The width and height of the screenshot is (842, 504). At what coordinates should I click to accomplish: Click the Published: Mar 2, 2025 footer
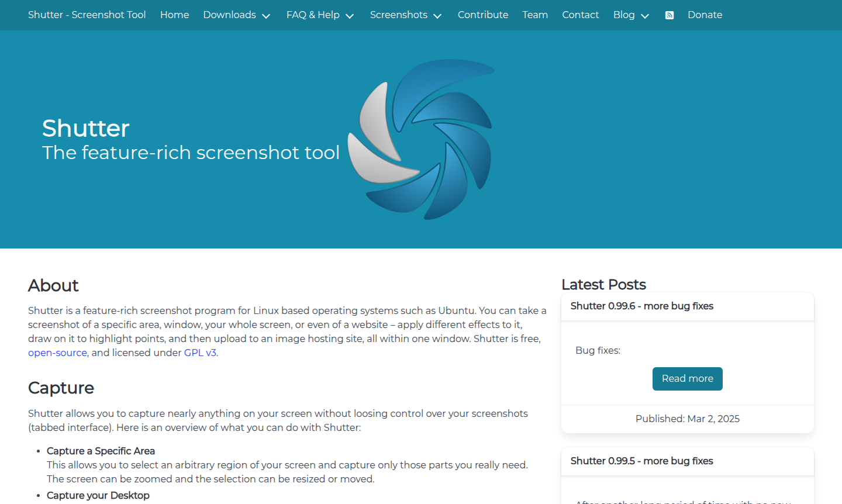pyautogui.click(x=687, y=419)
